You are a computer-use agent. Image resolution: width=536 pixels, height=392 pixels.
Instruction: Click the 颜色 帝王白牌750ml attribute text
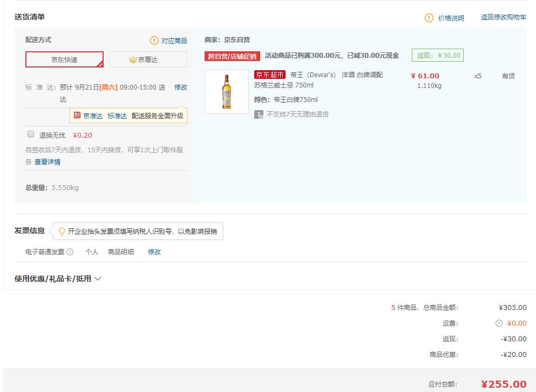(286, 100)
